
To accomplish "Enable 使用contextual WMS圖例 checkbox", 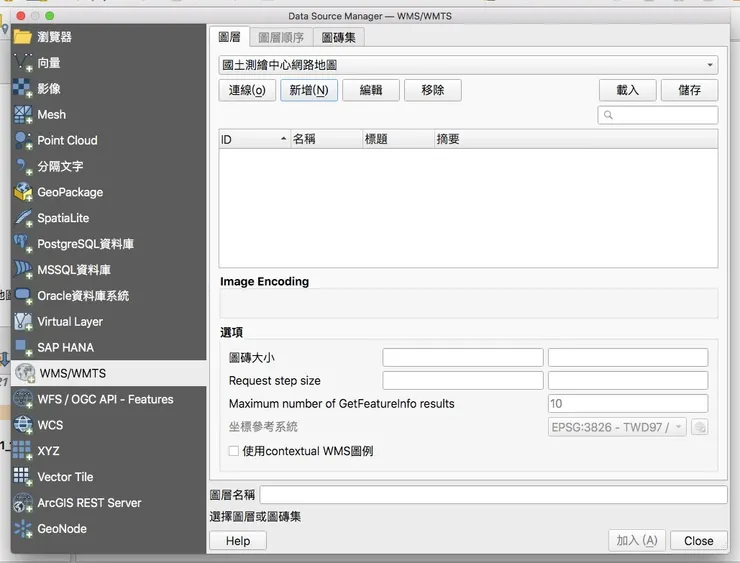I will point(234,451).
